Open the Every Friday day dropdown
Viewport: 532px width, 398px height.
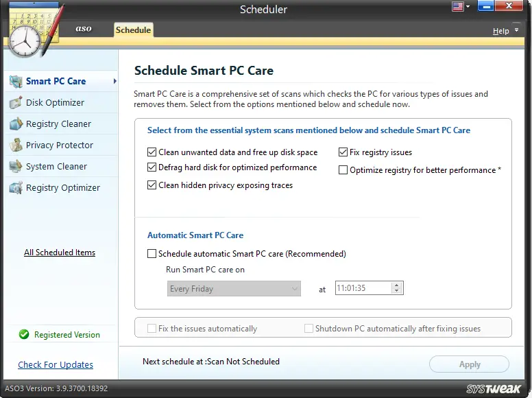coord(234,289)
